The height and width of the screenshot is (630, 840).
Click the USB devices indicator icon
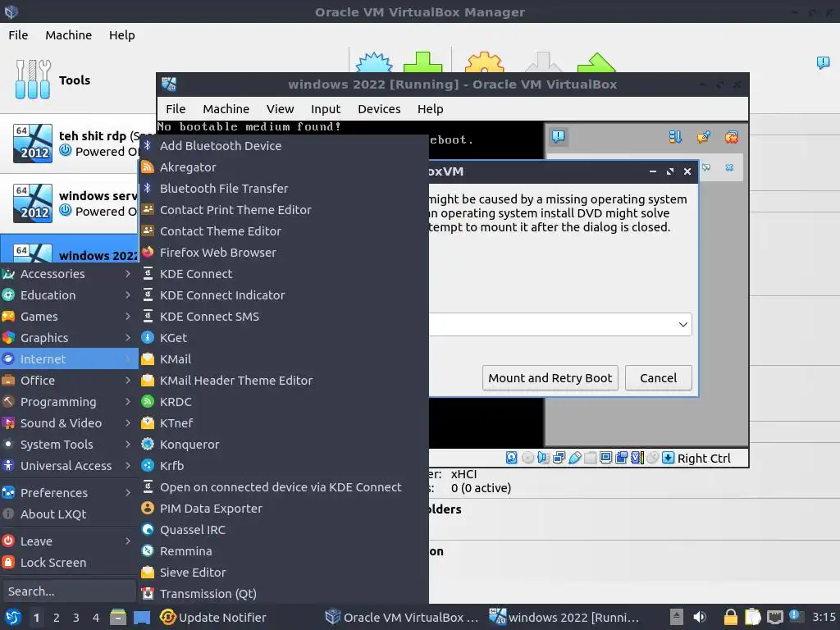(x=574, y=458)
